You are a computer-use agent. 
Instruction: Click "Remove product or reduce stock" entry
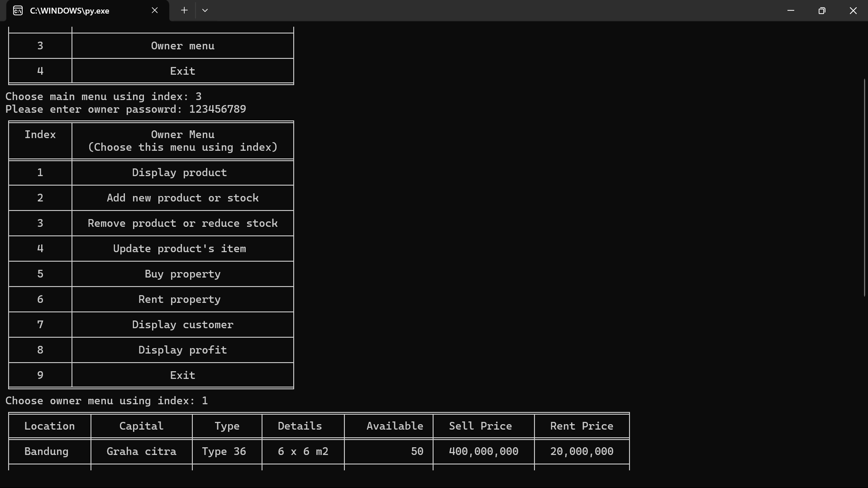(182, 223)
